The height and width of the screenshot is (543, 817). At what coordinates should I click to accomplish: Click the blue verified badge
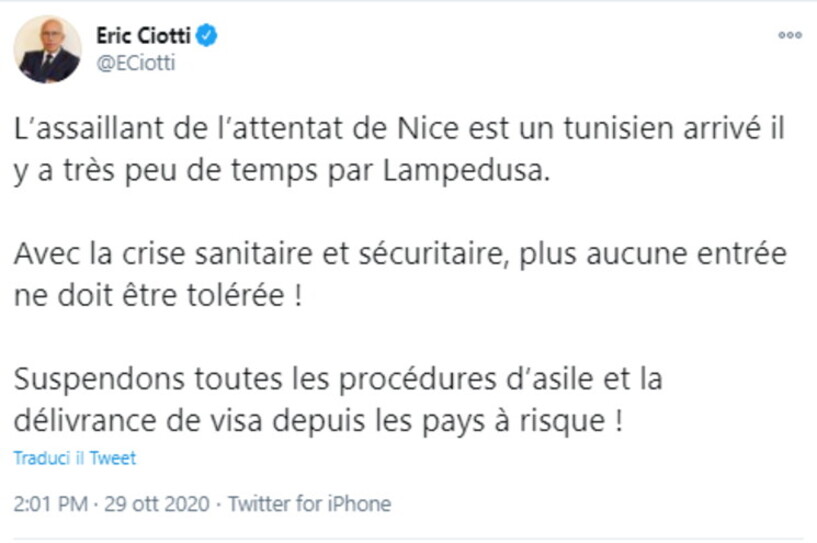tap(208, 37)
